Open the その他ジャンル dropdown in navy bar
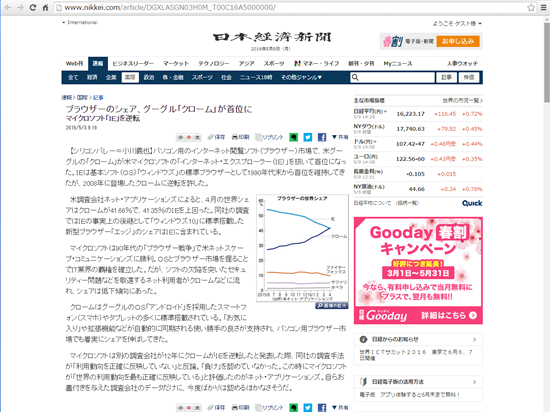 click(x=301, y=77)
